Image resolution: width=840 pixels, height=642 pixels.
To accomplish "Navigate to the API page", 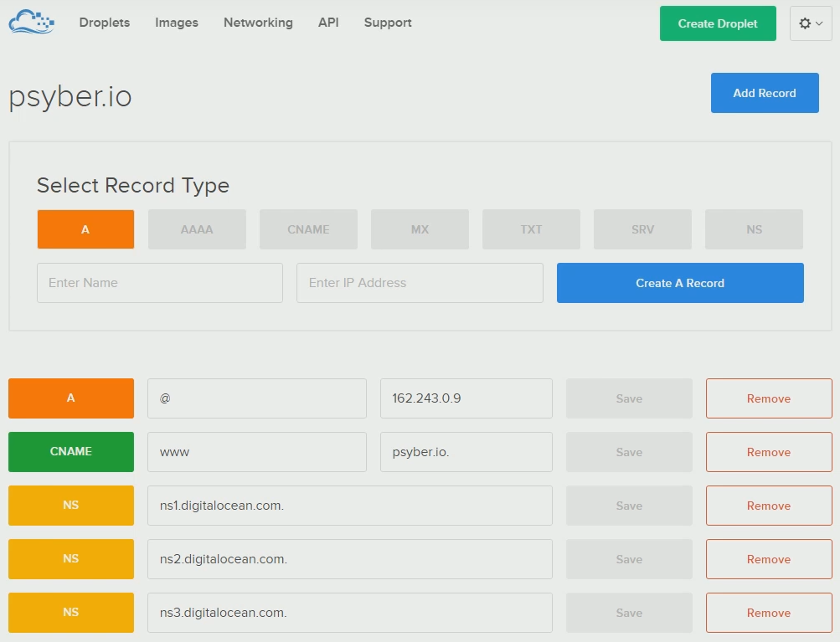I will coord(328,23).
